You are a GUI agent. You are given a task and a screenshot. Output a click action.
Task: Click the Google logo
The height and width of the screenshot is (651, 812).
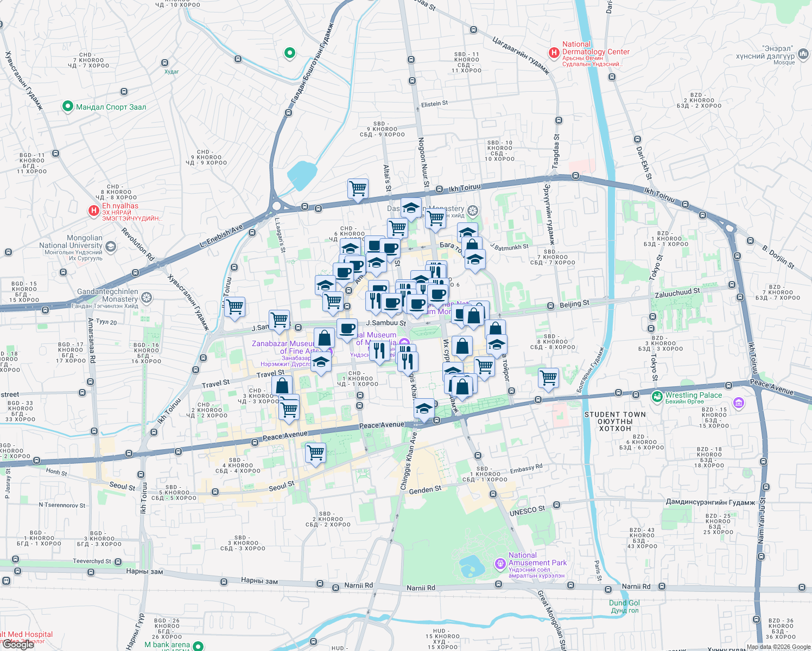point(18,646)
